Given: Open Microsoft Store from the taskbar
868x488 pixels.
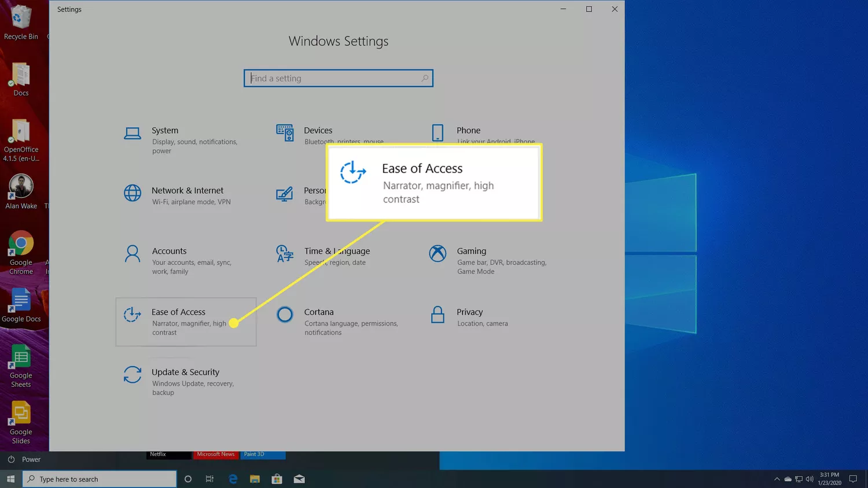Looking at the screenshot, I should click(x=277, y=479).
